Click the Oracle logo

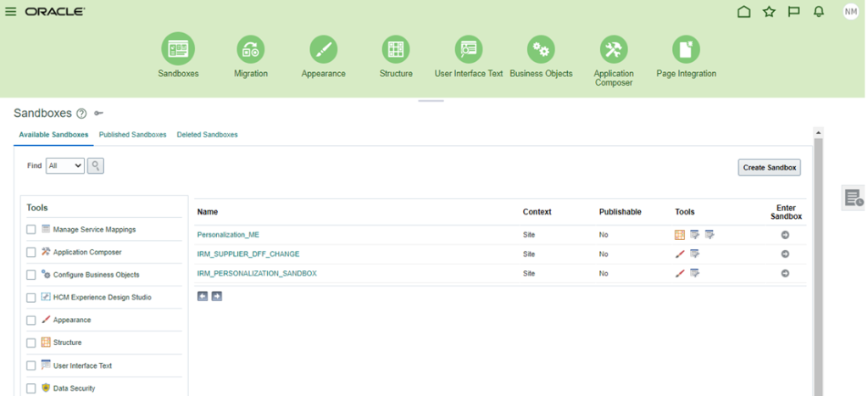click(55, 12)
